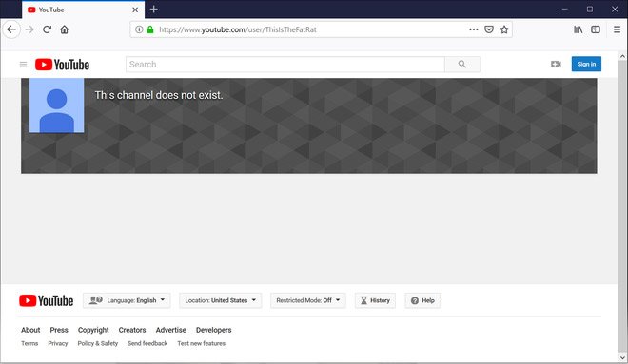Click the Sign in button
This screenshot has width=628, height=364.
click(586, 64)
